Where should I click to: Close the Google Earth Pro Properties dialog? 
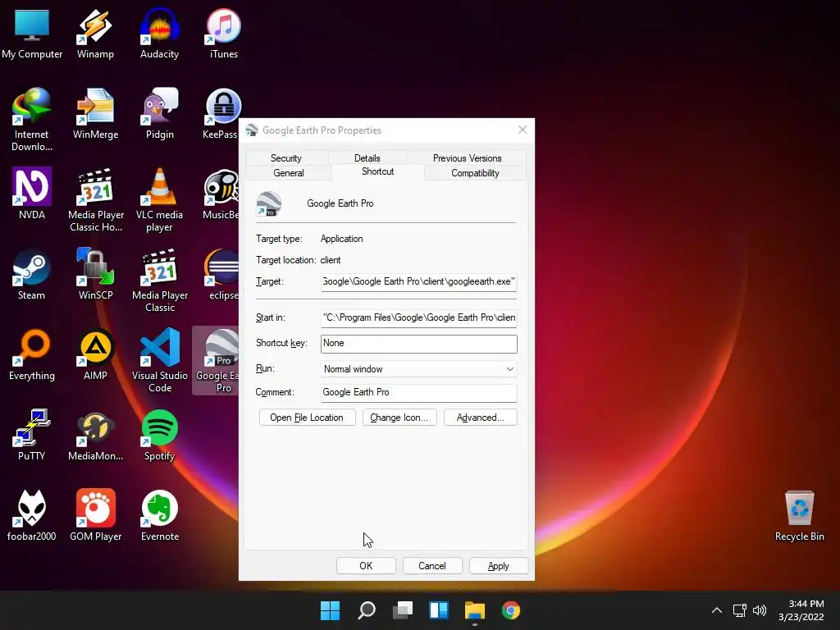tap(523, 130)
